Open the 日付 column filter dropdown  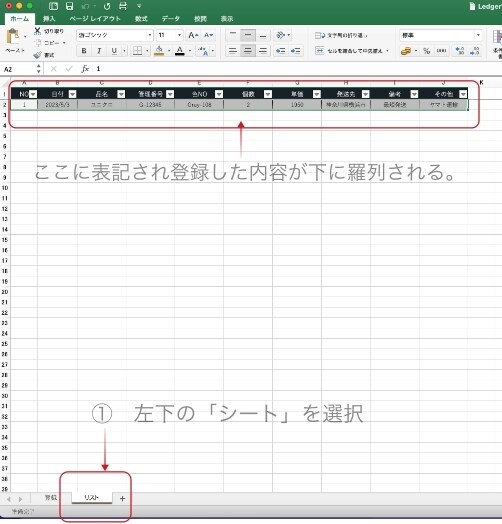[x=73, y=94]
